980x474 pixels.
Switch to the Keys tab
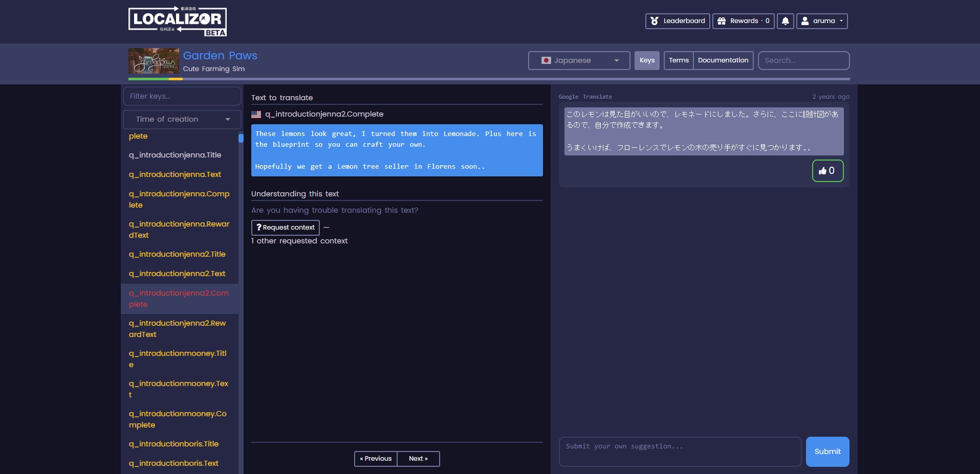pyautogui.click(x=647, y=60)
